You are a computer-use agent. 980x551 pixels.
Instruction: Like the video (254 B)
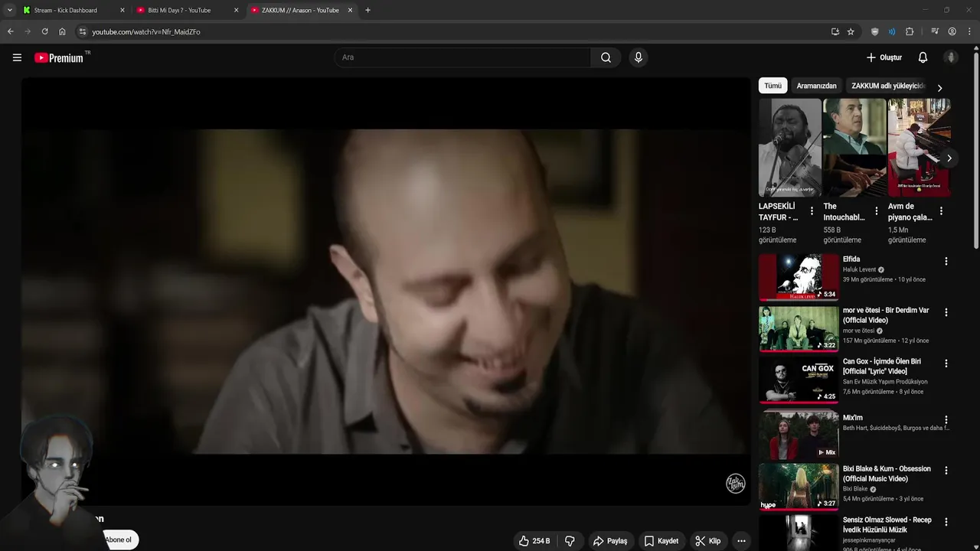[534, 541]
